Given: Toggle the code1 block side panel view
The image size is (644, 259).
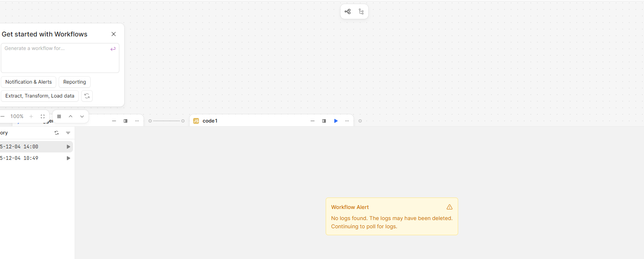Looking at the screenshot, I should coord(324,121).
